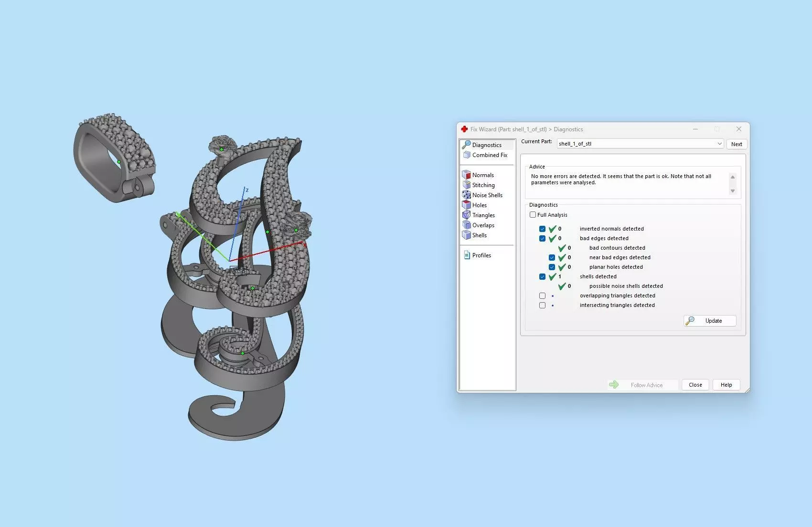
Task: Click the red Fix Wizard cross icon
Action: (464, 129)
